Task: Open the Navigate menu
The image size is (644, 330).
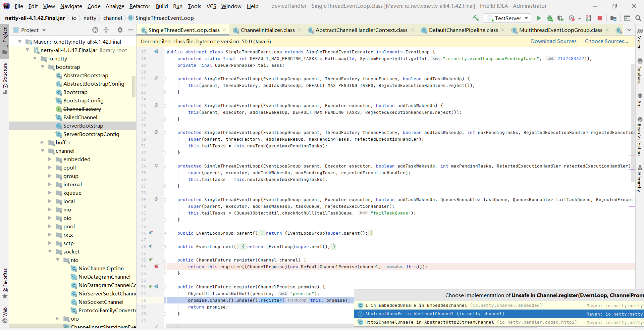Action: [71, 6]
